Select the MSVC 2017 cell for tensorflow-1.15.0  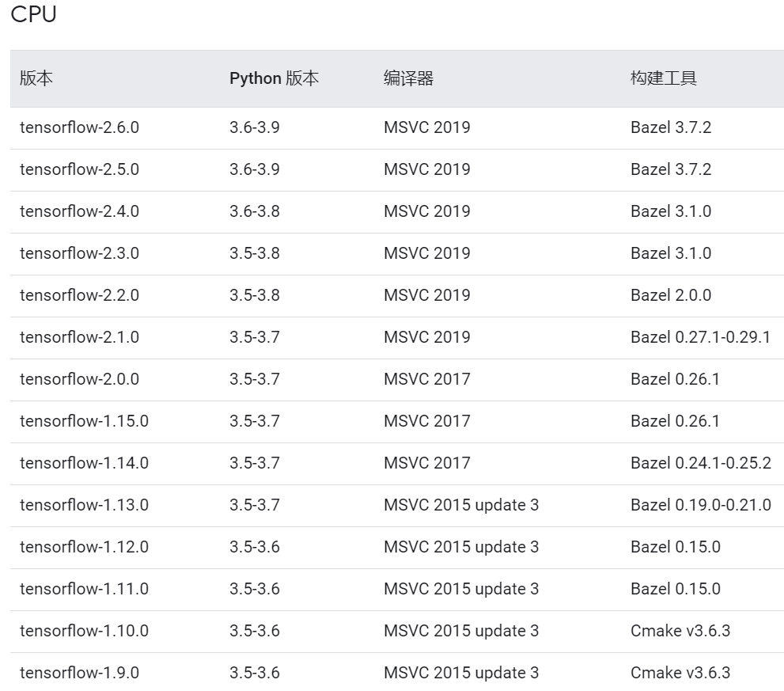click(426, 420)
